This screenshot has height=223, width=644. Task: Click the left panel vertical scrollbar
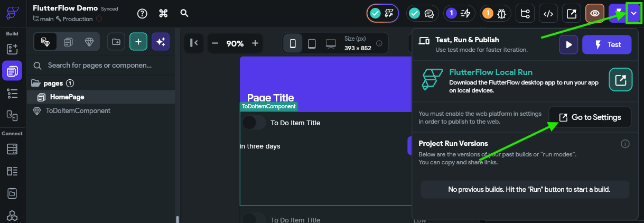click(x=178, y=219)
